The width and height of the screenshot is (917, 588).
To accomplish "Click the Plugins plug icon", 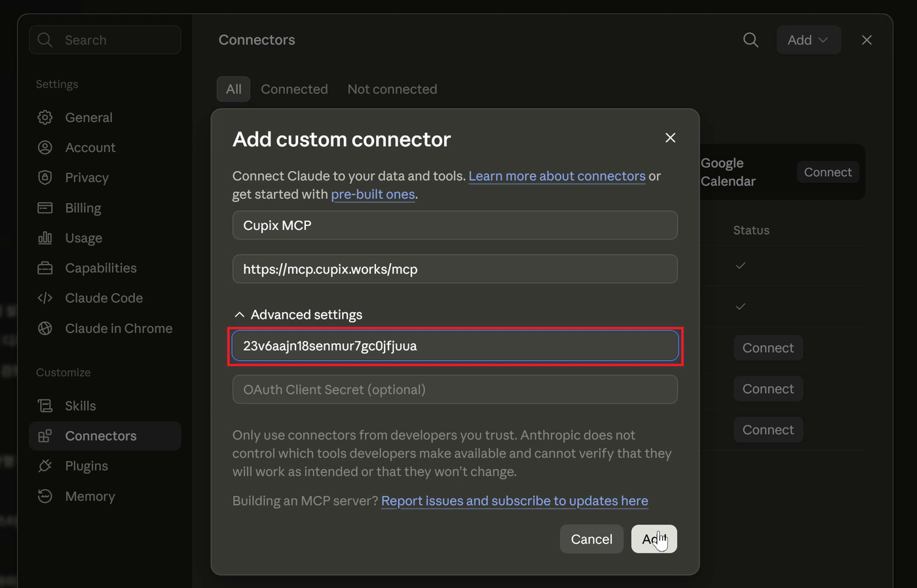I will [x=45, y=466].
